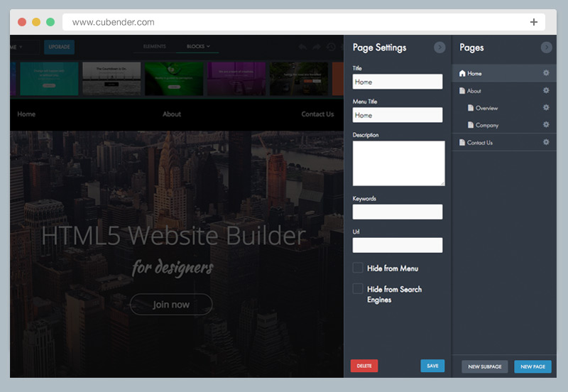This screenshot has width=568, height=392.
Task: Open the Blocks dropdown tab
Action: 198,46
